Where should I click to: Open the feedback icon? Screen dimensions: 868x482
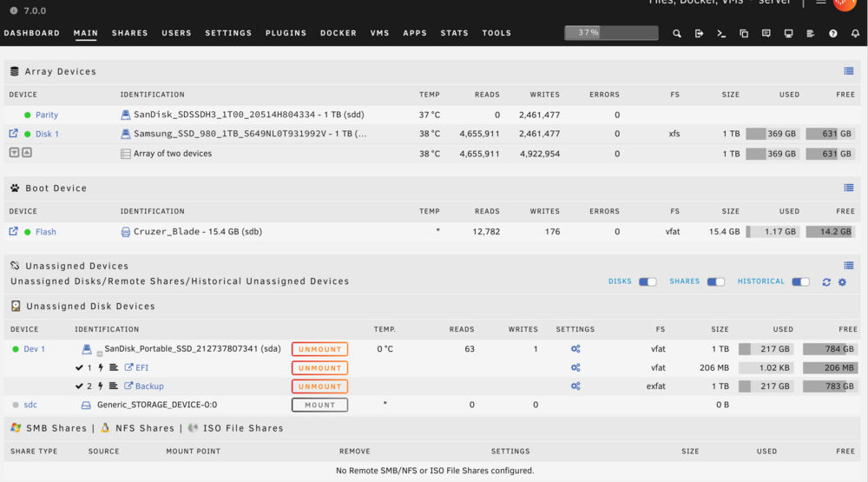coord(766,33)
